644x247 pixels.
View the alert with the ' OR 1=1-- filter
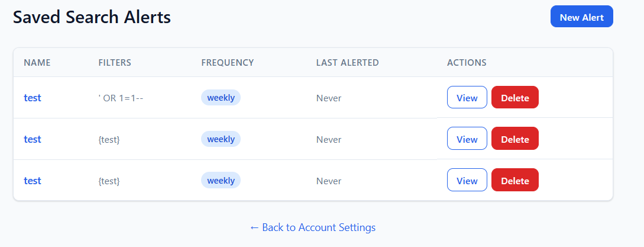(467, 98)
